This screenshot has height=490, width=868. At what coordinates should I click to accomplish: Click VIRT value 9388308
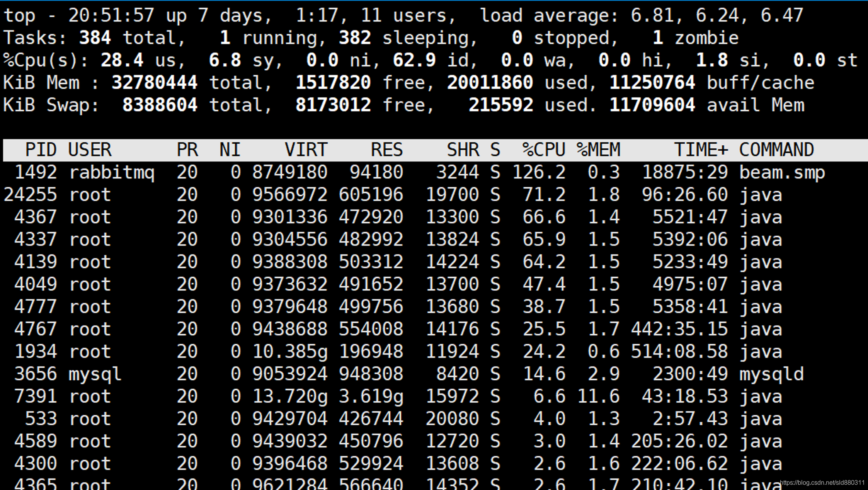[x=290, y=262]
